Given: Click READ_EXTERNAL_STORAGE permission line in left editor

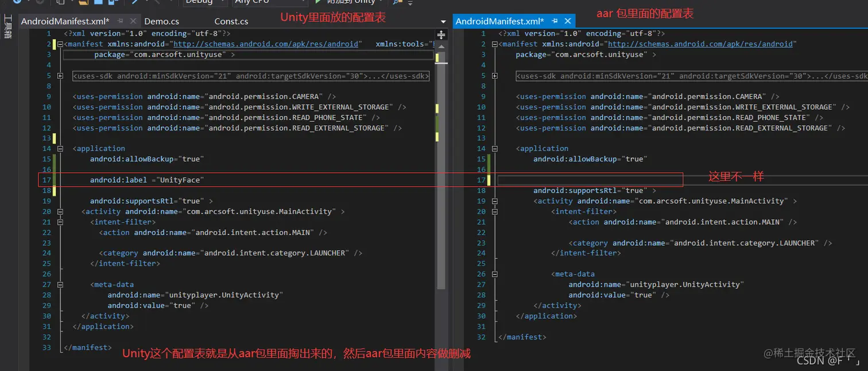Looking at the screenshot, I should (237, 127).
